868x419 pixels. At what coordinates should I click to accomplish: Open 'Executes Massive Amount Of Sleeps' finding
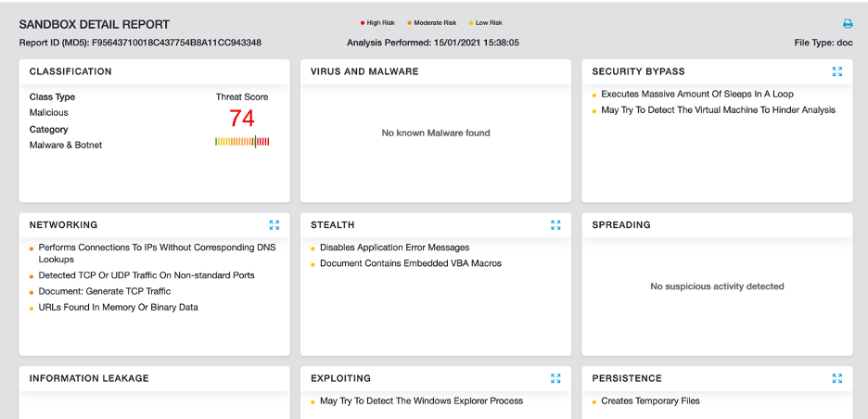coord(696,95)
